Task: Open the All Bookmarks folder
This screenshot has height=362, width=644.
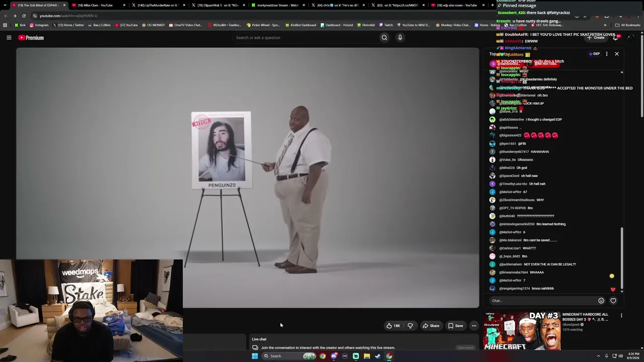Action: click(x=628, y=25)
